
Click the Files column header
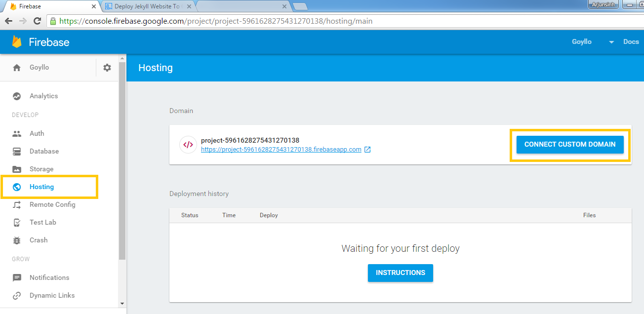[590, 215]
